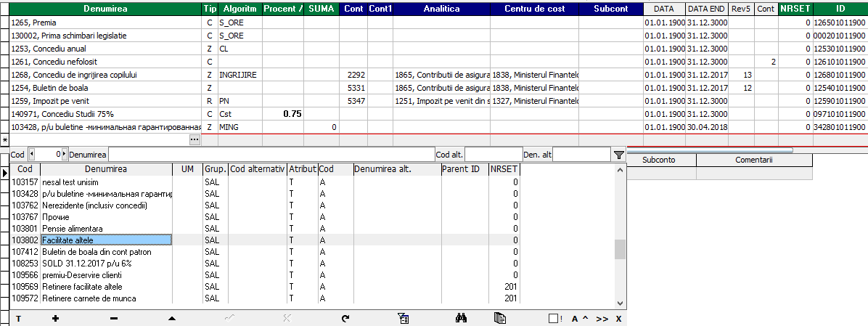This screenshot has width=868, height=326.
Task: Close the lookup panel with X button
Action: coord(619,319)
